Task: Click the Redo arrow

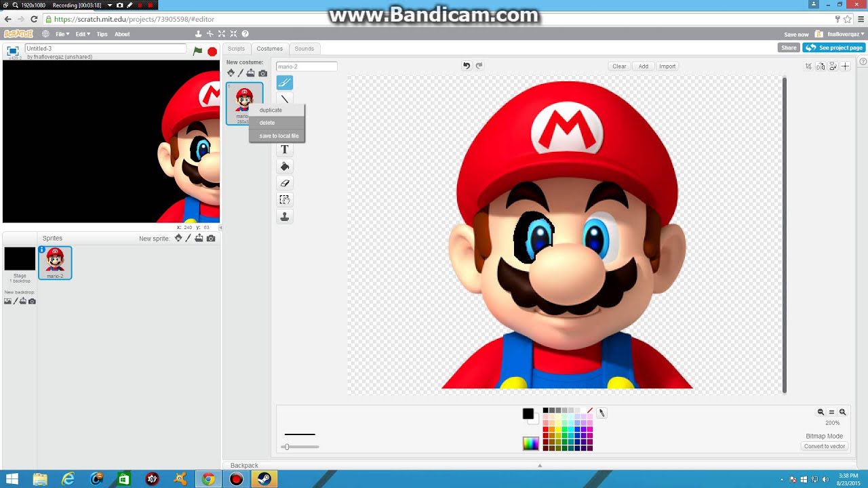Action: point(479,66)
